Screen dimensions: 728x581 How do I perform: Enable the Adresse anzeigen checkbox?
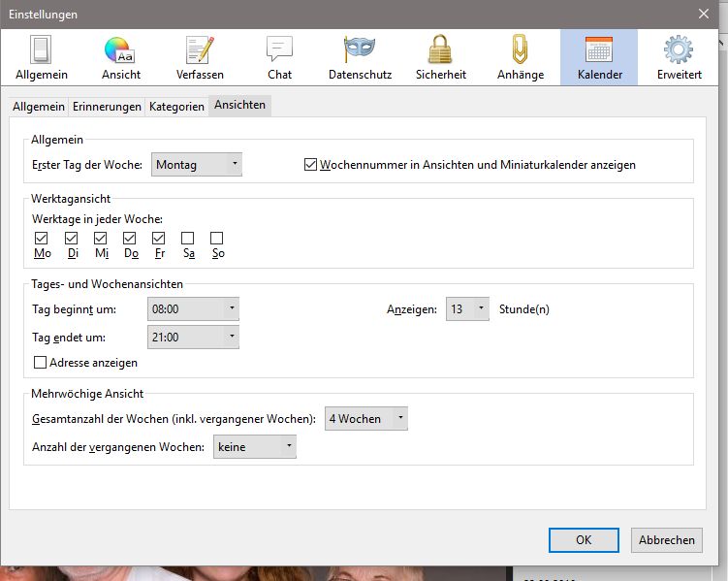click(41, 363)
